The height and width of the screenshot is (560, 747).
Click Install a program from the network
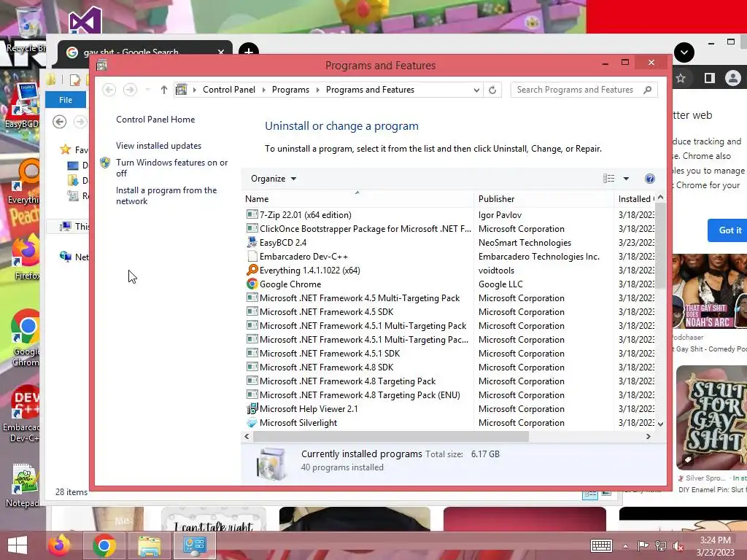point(166,195)
